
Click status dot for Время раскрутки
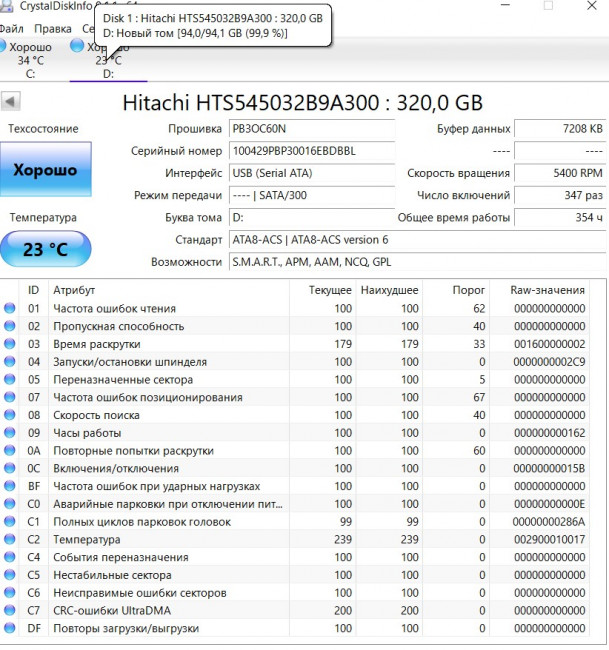10,344
